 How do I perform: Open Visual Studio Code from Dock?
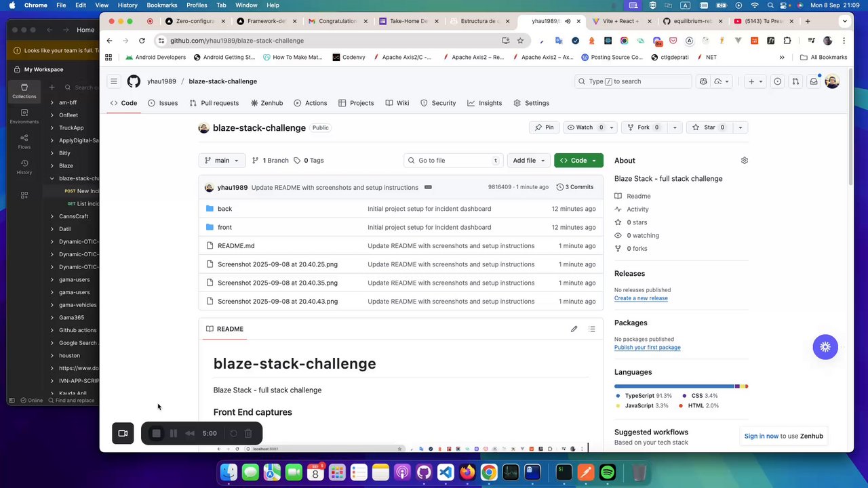446,472
